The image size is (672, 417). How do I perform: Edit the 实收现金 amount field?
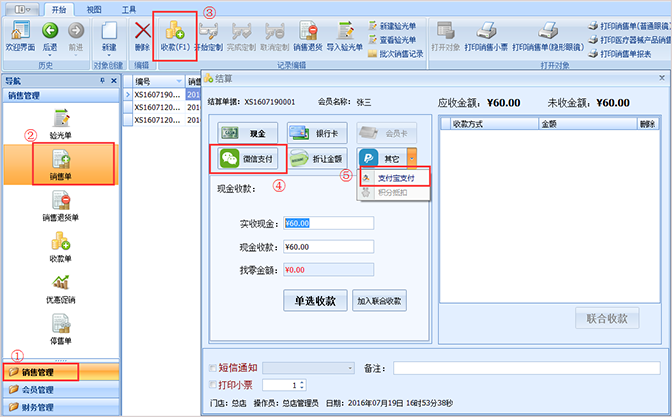(x=328, y=223)
